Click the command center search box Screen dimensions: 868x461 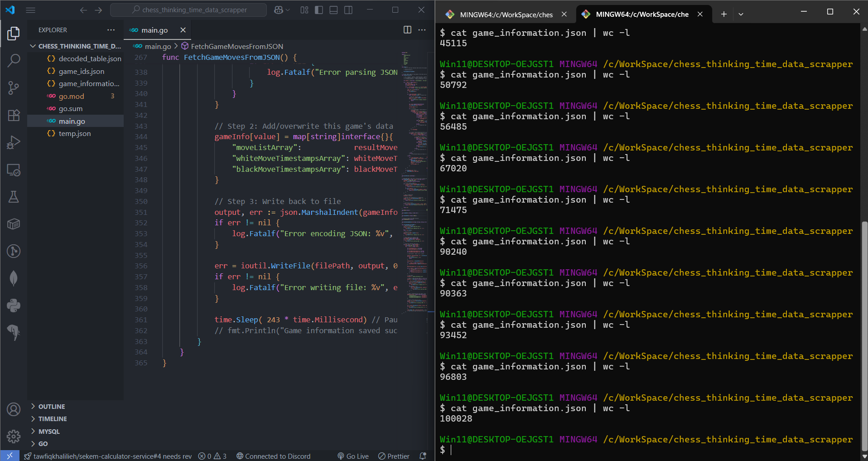click(188, 10)
